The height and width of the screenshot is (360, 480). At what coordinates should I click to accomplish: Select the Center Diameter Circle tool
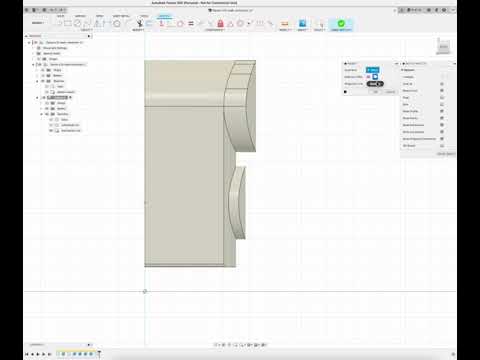77,23
